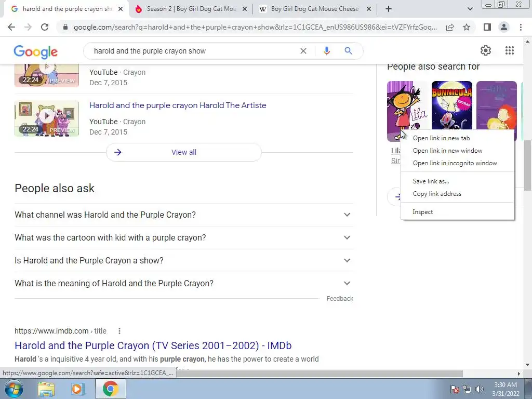
Task: Open the Google apps grid
Action: (509, 50)
